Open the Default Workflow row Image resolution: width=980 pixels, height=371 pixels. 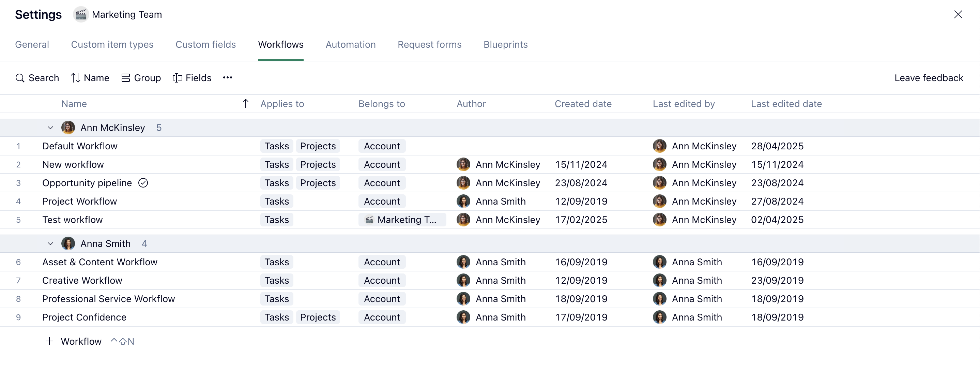(80, 146)
